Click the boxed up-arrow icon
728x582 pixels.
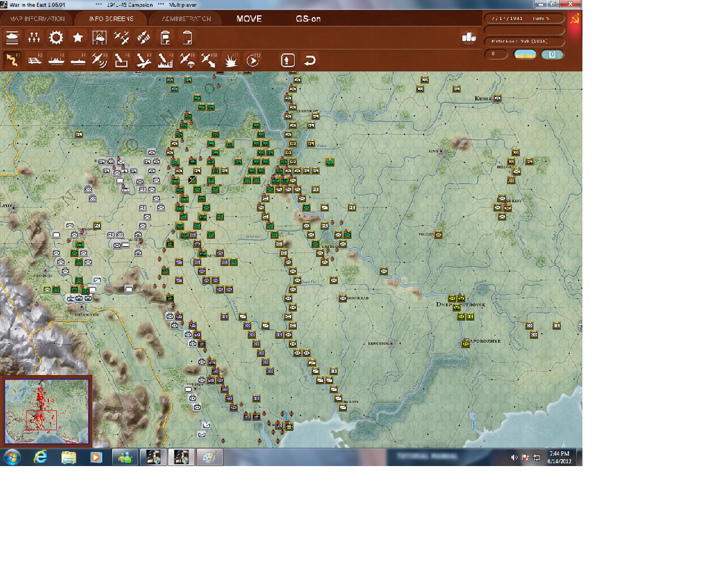[x=288, y=60]
